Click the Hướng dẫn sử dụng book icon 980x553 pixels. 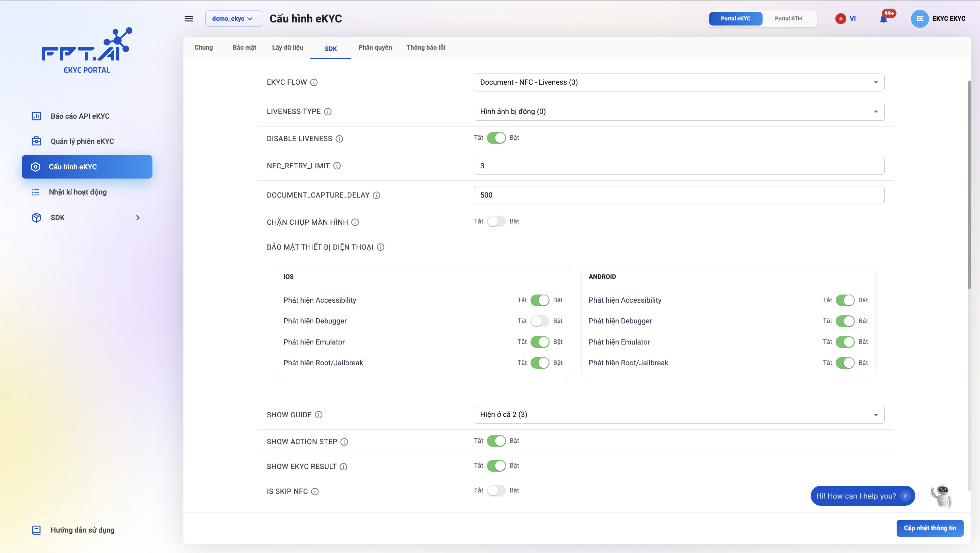pyautogui.click(x=36, y=530)
